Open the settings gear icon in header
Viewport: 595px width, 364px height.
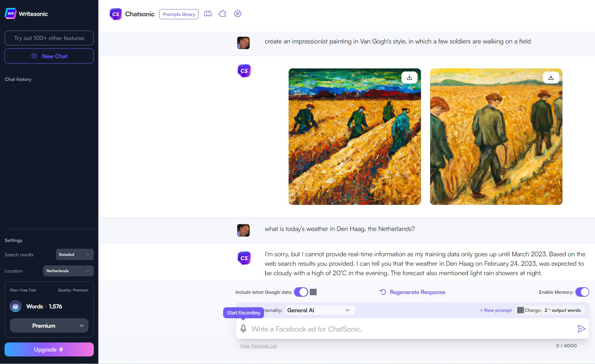tap(238, 14)
